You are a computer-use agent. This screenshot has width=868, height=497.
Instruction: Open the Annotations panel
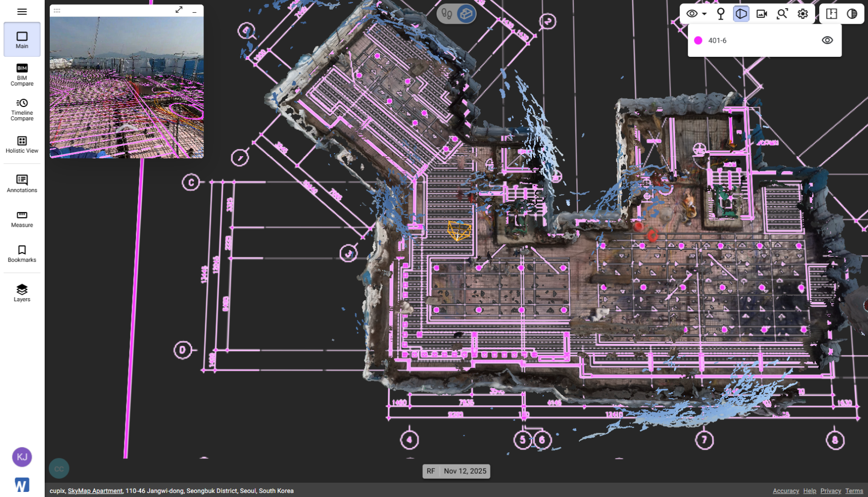(x=22, y=184)
